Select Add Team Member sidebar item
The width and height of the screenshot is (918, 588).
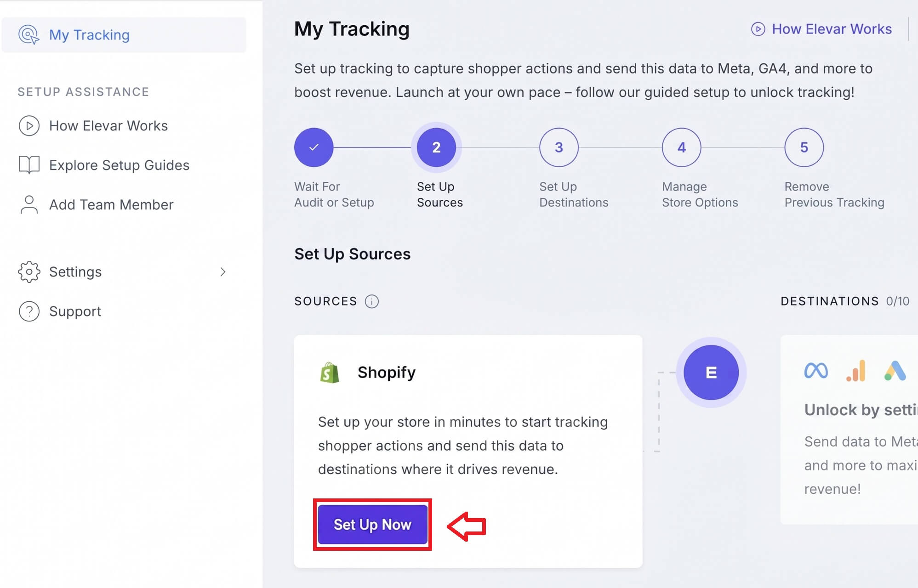(96, 204)
